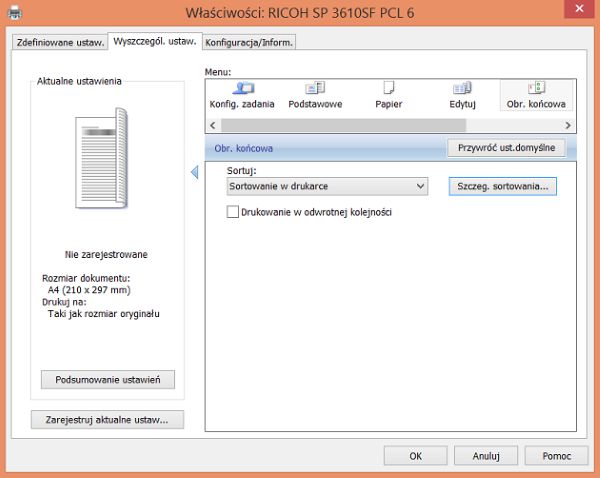Click Podsumowanie ustawień button
Image resolution: width=600 pixels, height=478 pixels.
(108, 380)
